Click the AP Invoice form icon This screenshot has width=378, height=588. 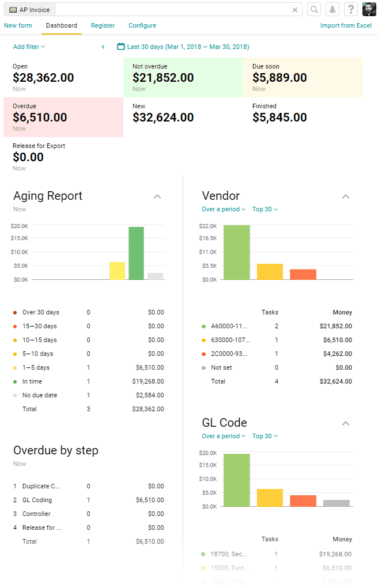13,10
